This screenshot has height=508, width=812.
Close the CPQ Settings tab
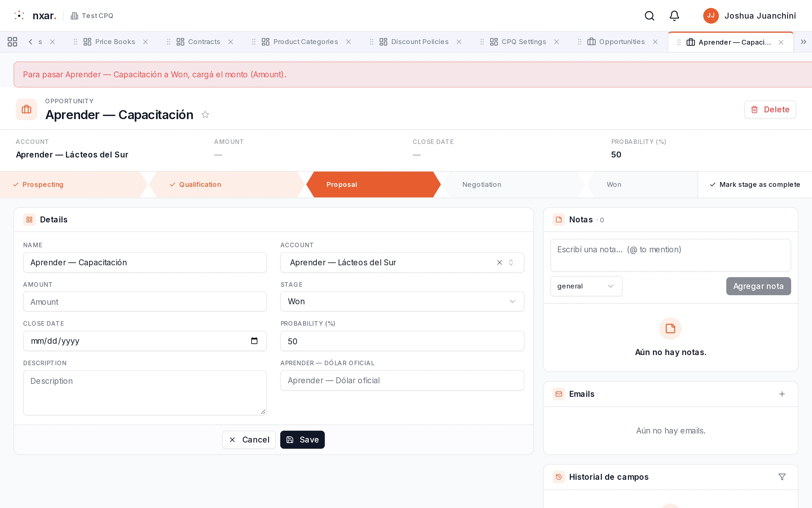pyautogui.click(x=557, y=42)
